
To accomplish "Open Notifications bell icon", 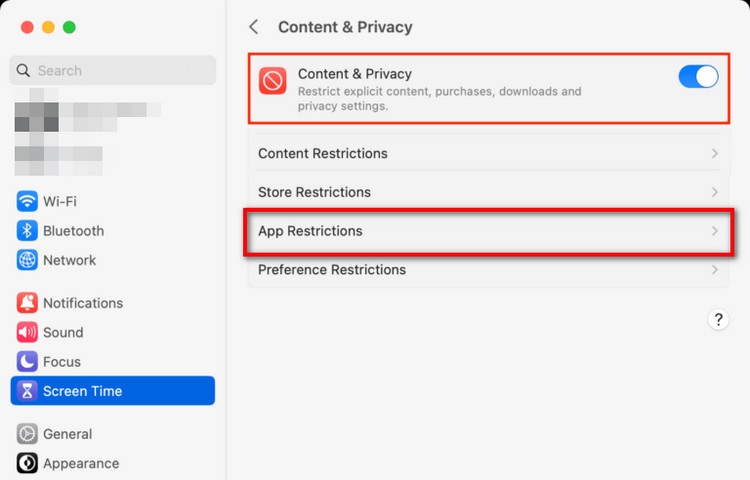I will click(x=27, y=303).
